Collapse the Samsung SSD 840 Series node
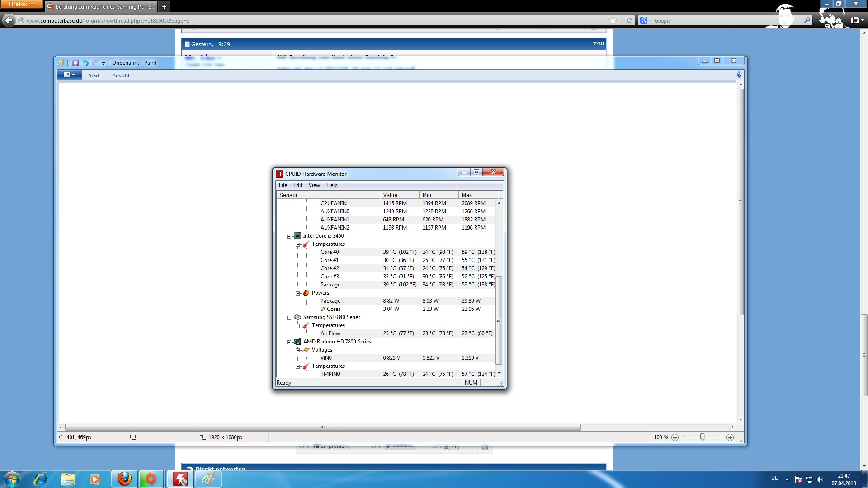 click(289, 318)
